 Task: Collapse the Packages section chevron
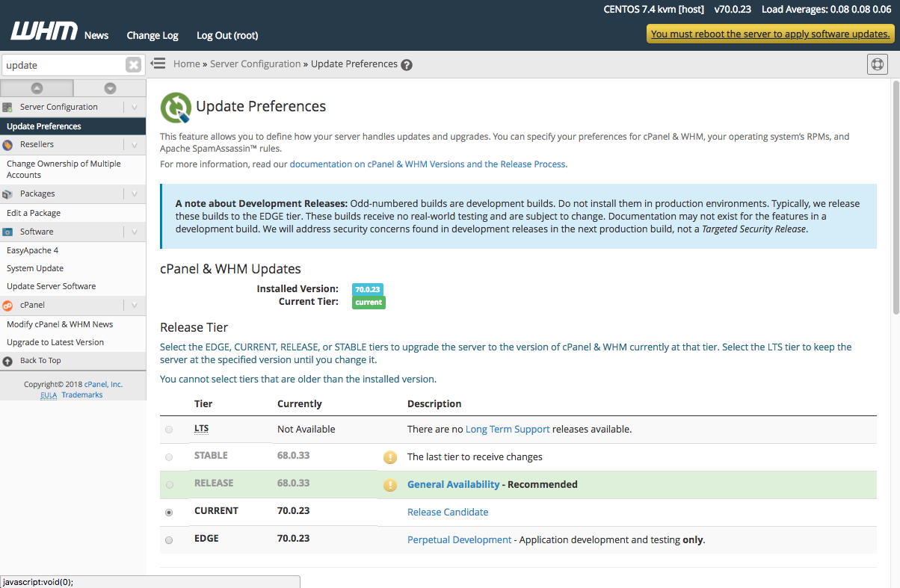click(134, 194)
